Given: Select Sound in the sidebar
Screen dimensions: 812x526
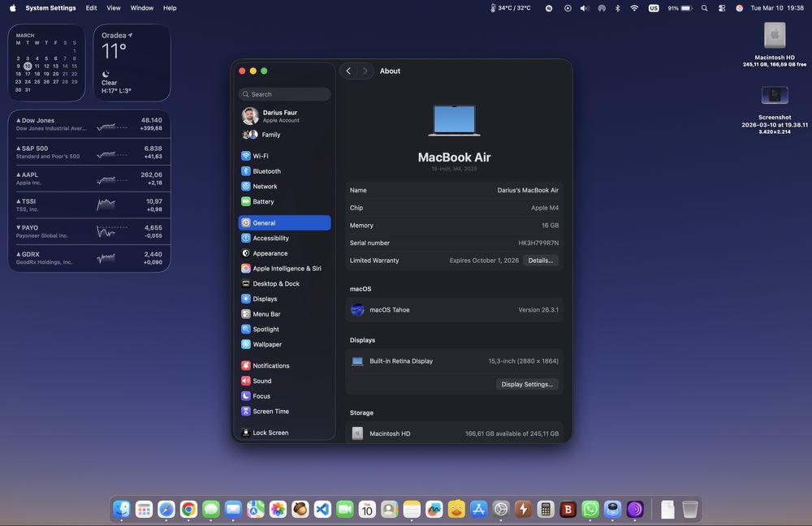Looking at the screenshot, I should coord(284,381).
